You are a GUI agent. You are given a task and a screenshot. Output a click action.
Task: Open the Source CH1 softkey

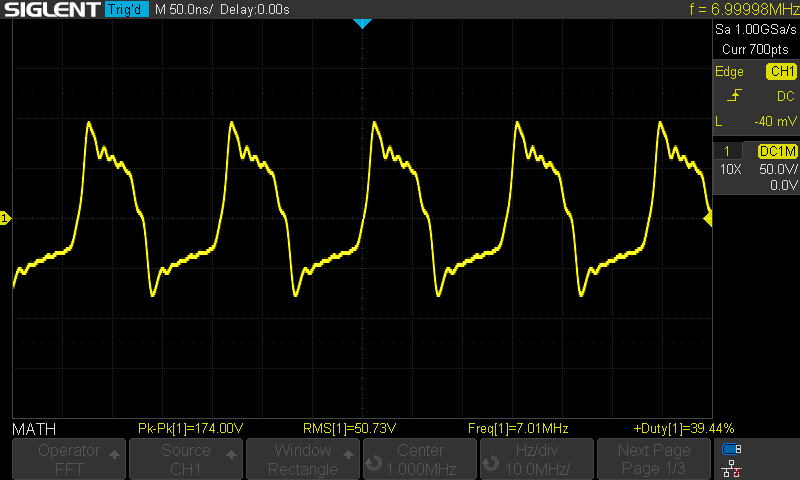tap(186, 459)
